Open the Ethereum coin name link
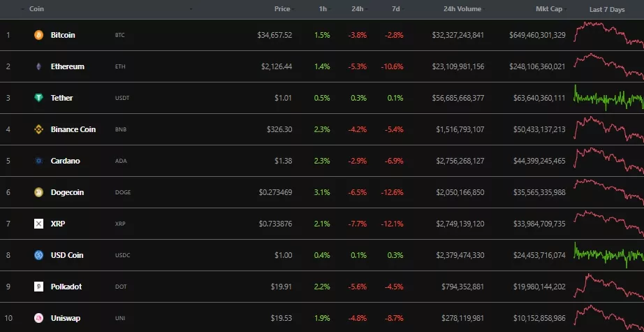 tap(67, 66)
